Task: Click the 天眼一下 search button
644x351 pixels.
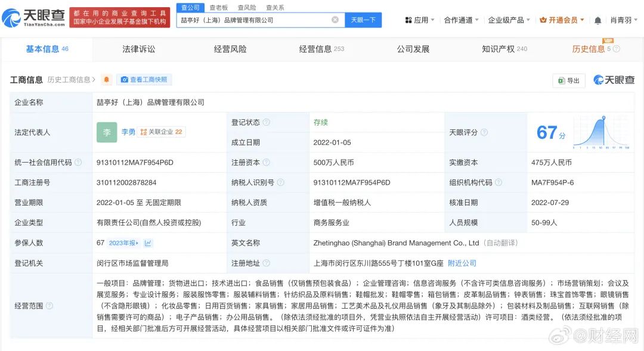Action: (x=363, y=20)
